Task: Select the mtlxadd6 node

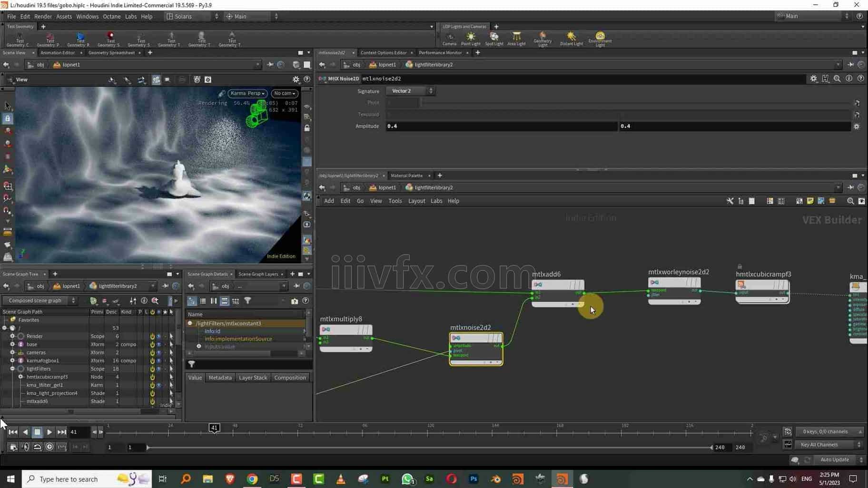Action: (558, 293)
